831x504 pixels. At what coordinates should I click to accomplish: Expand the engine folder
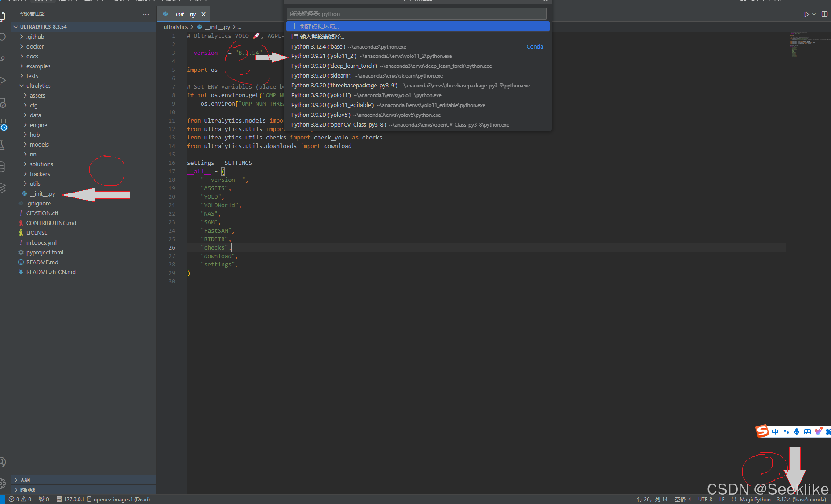point(84,125)
